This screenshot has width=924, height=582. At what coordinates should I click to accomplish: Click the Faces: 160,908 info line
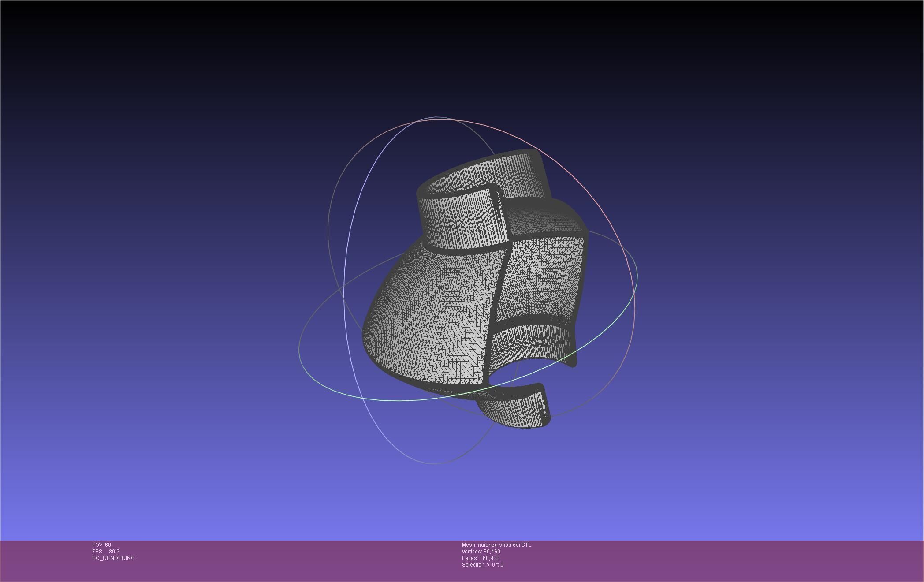tap(480, 558)
